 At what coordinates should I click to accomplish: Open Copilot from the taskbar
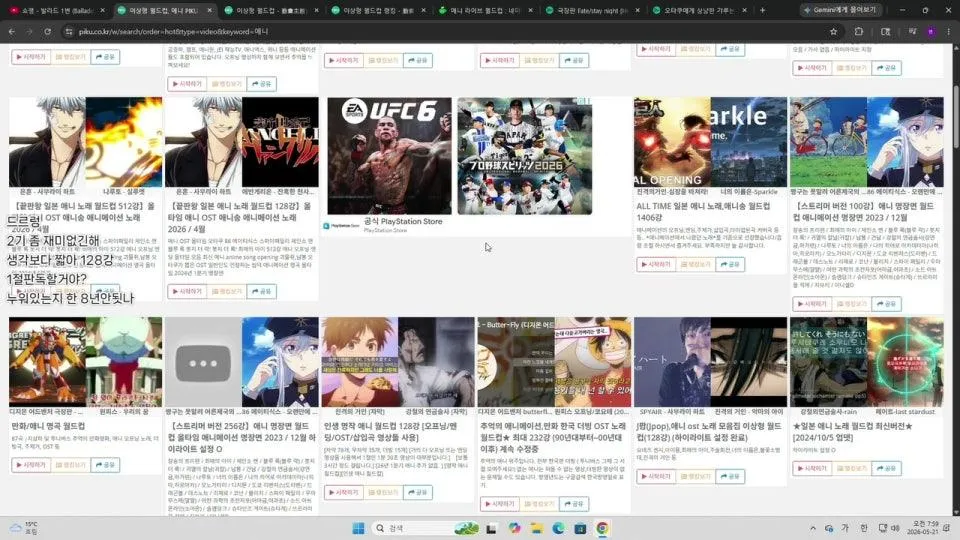tap(514, 528)
